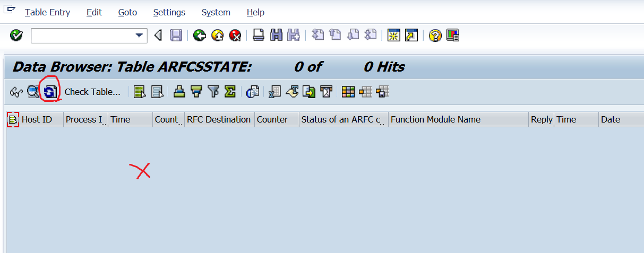Open the Table Entry menu
This screenshot has height=253, width=644.
pos(47,12)
